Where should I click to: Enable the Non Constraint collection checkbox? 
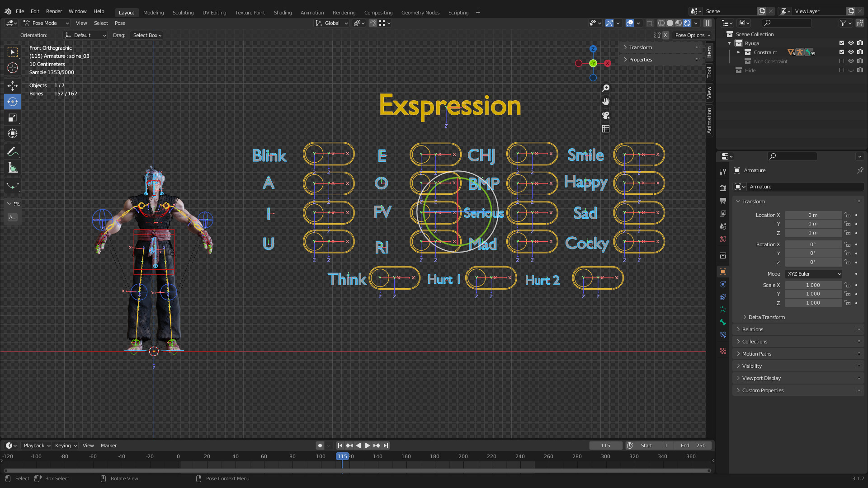842,61
